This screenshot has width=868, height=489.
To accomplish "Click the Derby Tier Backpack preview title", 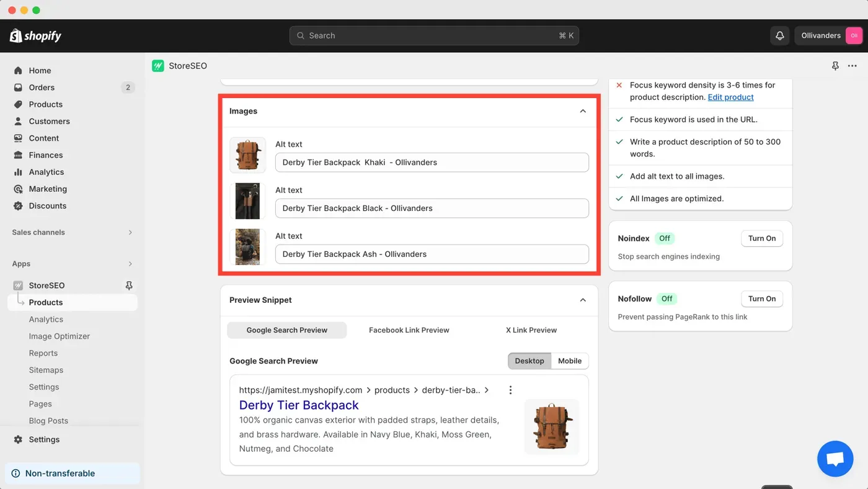I will coord(299,405).
